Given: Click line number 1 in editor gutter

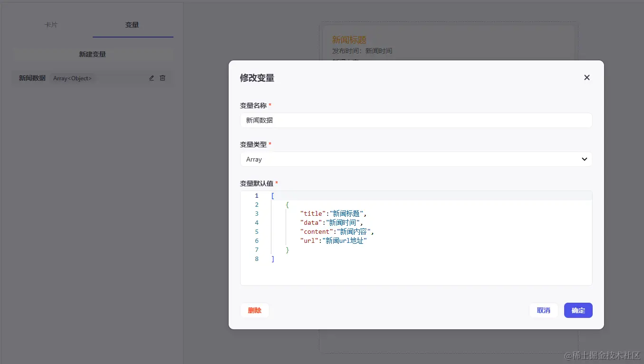Looking at the screenshot, I should click(x=257, y=195).
